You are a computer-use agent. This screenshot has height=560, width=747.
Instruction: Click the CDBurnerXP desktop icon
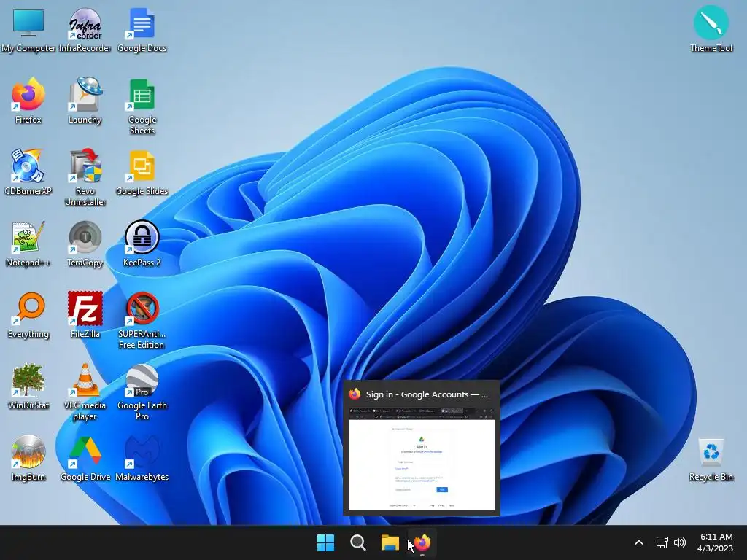(28, 172)
